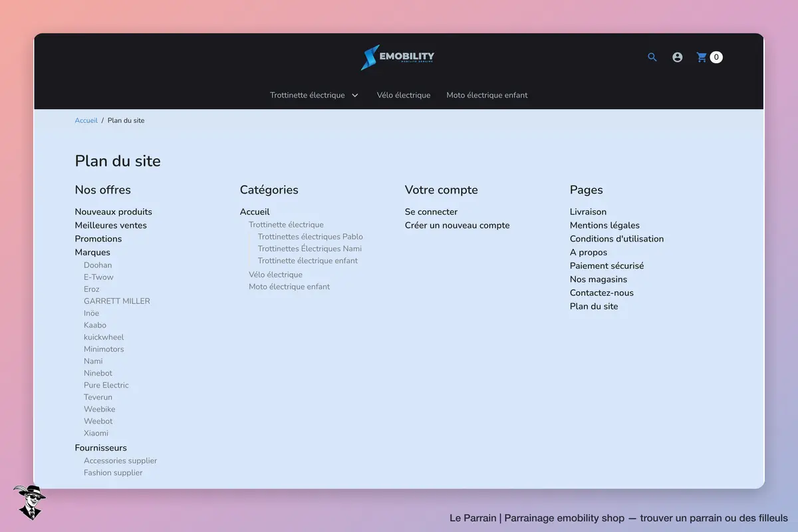Image resolution: width=798 pixels, height=532 pixels.
Task: Click the Se connecter link
Action: [432, 212]
